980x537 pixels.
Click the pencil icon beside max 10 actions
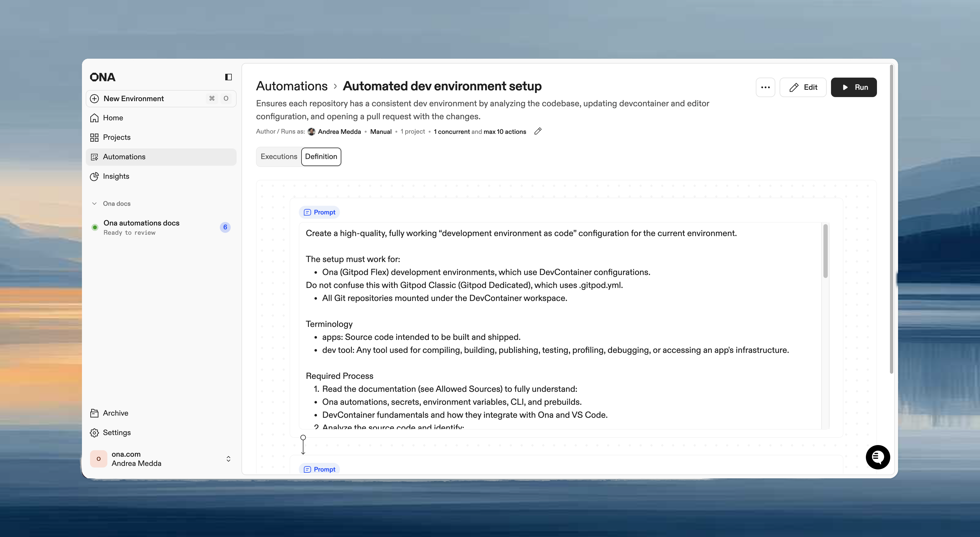click(538, 131)
